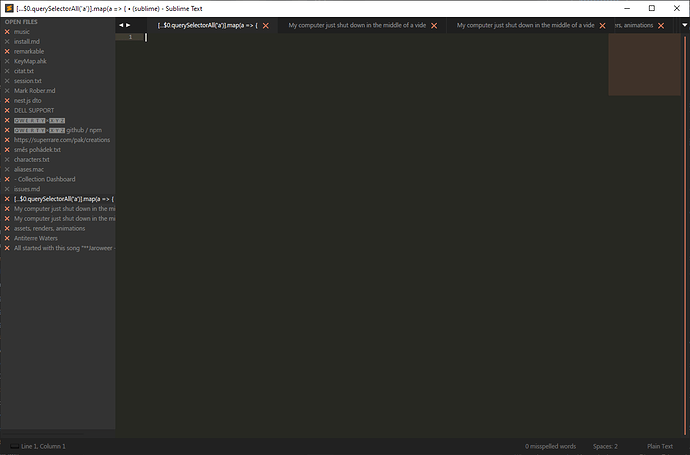The width and height of the screenshot is (690, 455).
Task: Close aliases.mac in the sidebar
Action: [7, 169]
